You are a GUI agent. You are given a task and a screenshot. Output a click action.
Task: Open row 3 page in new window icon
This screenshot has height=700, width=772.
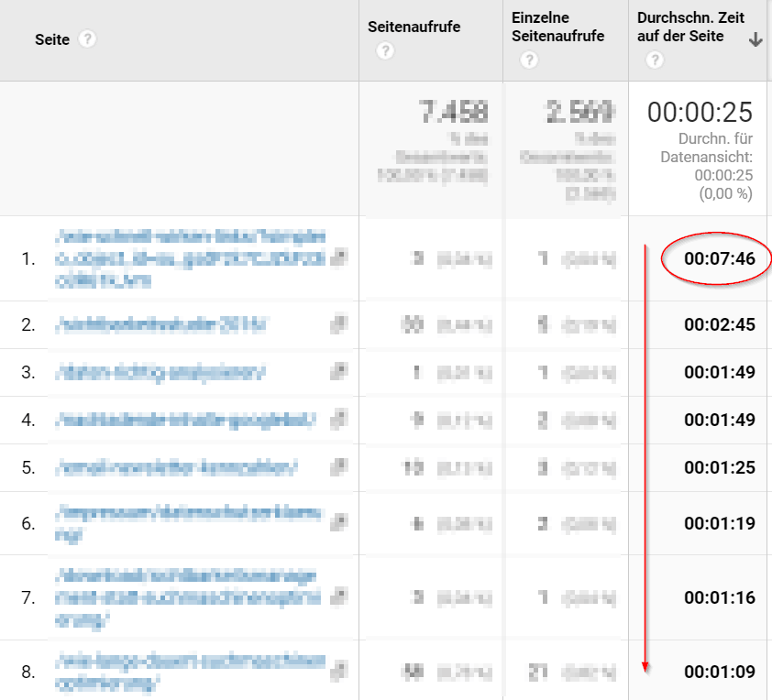click(x=338, y=371)
